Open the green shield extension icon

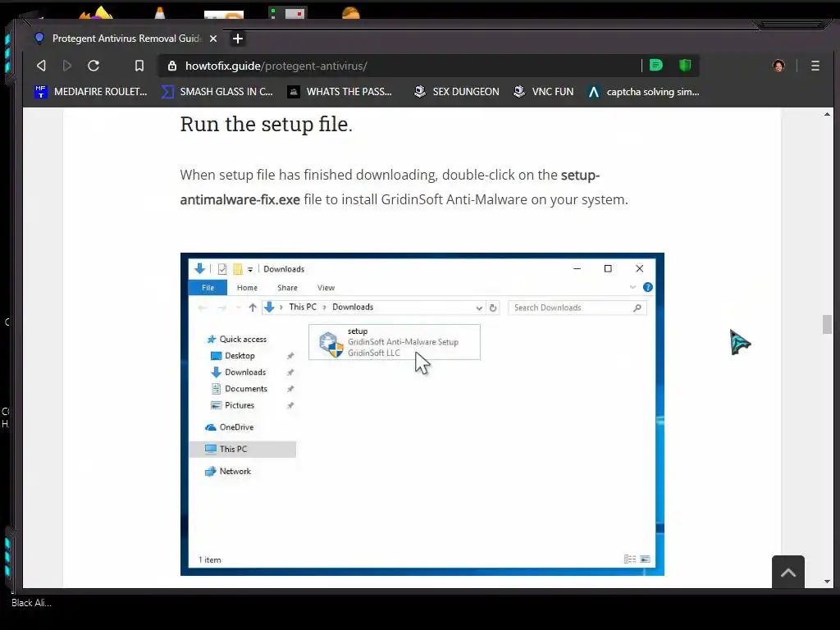coord(685,66)
